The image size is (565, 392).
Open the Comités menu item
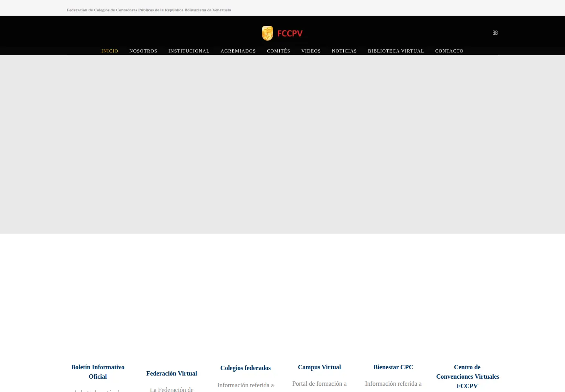tap(279, 51)
